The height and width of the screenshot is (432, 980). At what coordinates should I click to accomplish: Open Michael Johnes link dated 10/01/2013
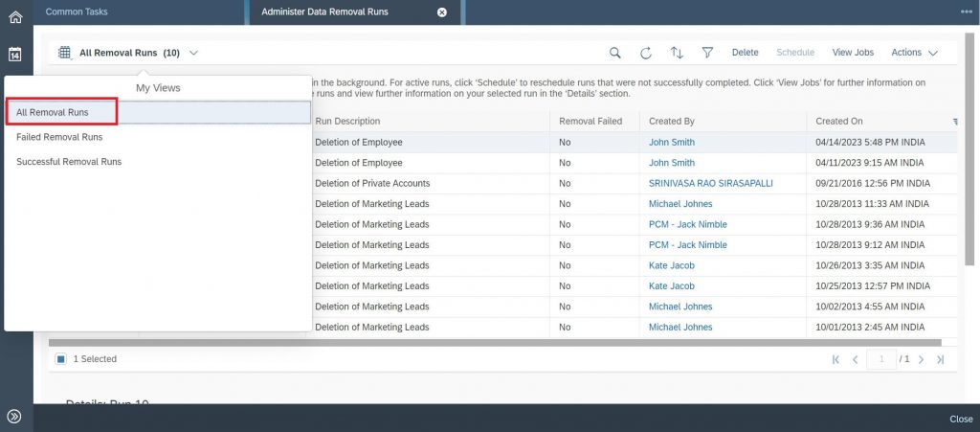point(680,327)
